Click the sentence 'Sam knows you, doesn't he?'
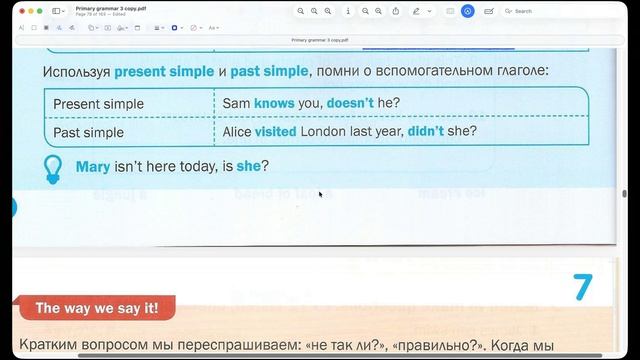 (x=311, y=103)
